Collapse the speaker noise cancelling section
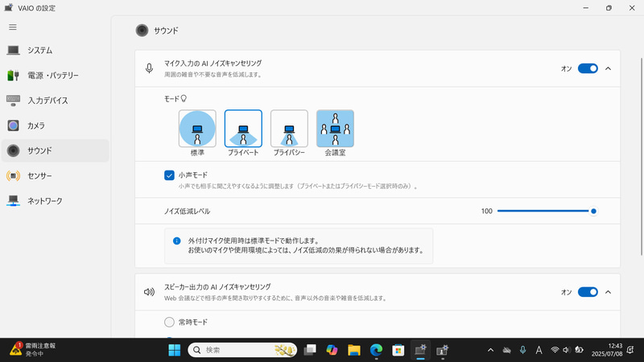644x362 pixels. [x=609, y=292]
